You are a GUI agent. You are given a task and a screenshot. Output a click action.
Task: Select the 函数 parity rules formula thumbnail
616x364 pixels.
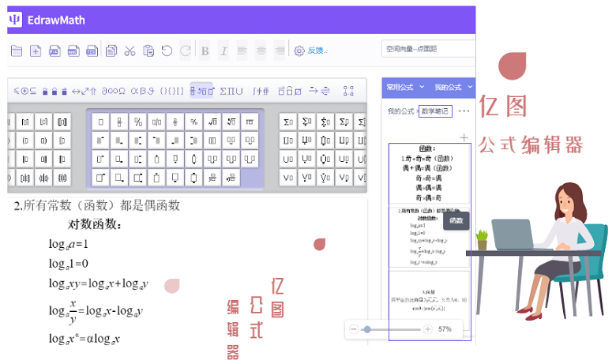pos(430,173)
